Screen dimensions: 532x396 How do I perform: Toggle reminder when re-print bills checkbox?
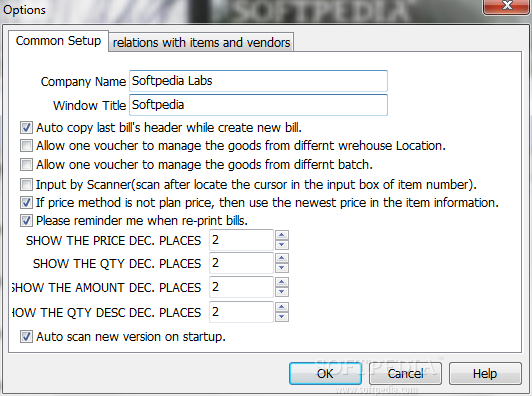coord(26,221)
